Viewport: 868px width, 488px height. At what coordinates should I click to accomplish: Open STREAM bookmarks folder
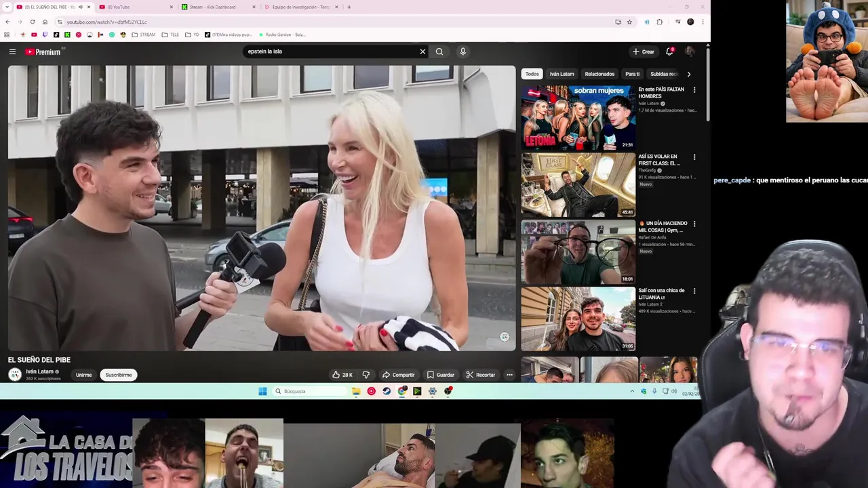click(143, 35)
